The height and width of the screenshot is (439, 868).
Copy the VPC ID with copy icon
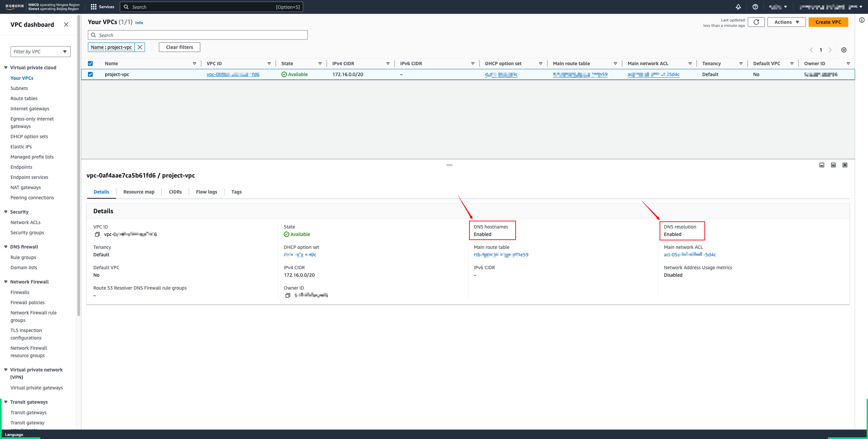tap(97, 234)
